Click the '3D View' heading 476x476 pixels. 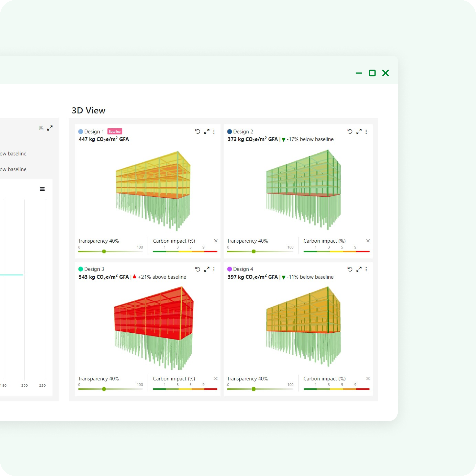(x=88, y=110)
